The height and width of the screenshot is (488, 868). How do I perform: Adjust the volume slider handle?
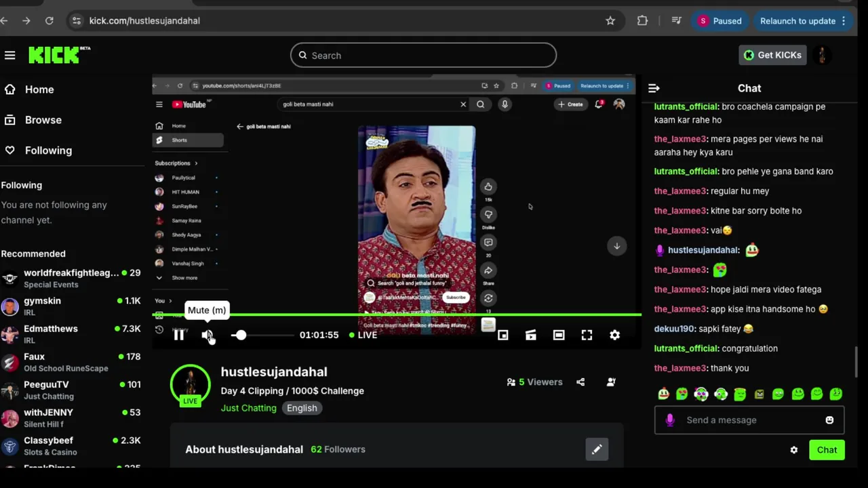[240, 335]
